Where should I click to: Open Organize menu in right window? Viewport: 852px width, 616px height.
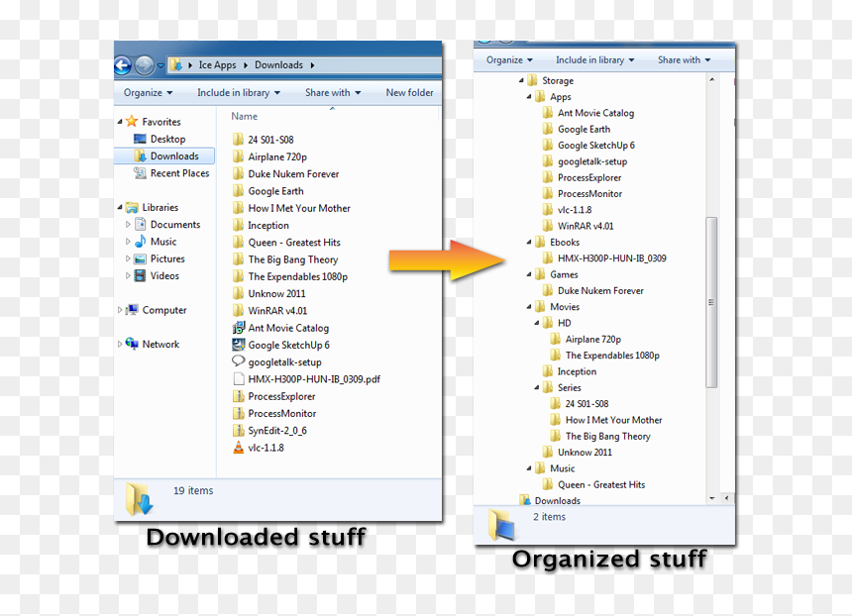(509, 59)
